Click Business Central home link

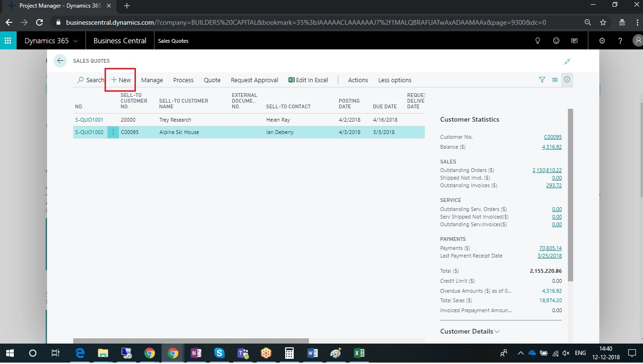120,41
